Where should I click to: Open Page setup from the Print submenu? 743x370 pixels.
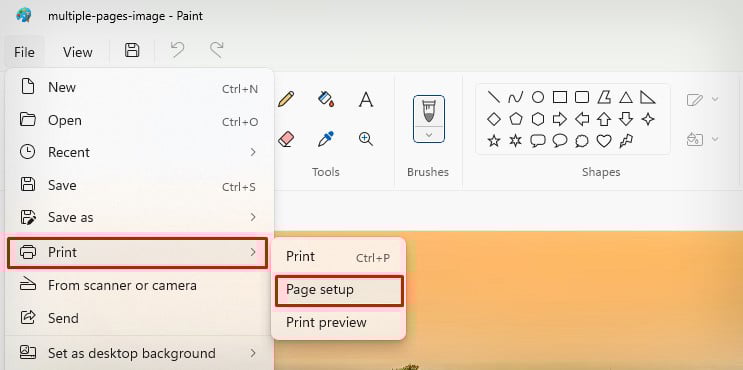coord(339,290)
